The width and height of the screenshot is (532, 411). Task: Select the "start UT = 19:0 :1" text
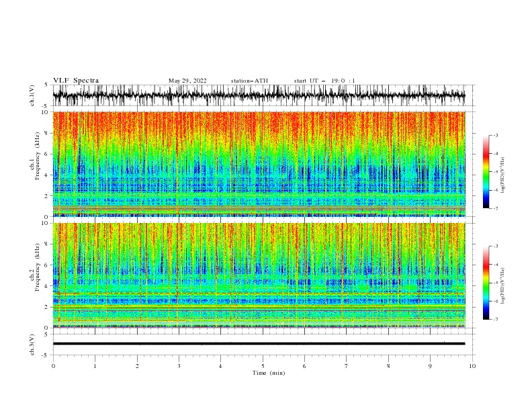(324, 81)
